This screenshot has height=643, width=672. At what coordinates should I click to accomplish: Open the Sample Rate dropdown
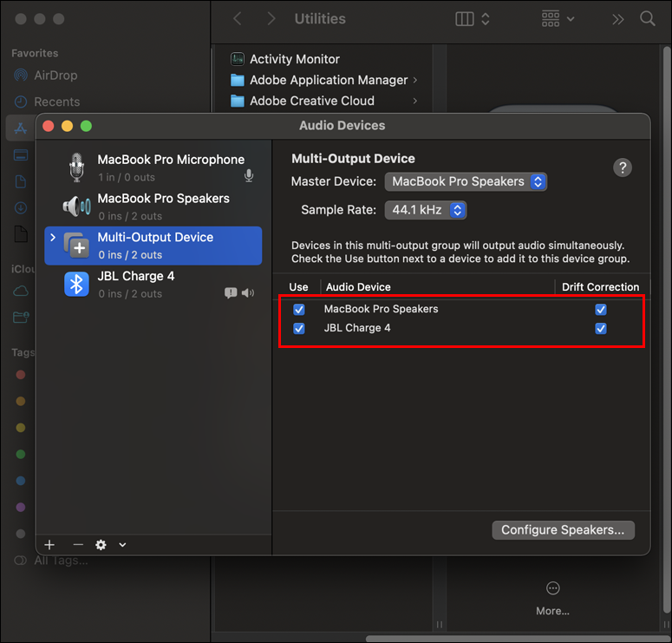pos(425,210)
